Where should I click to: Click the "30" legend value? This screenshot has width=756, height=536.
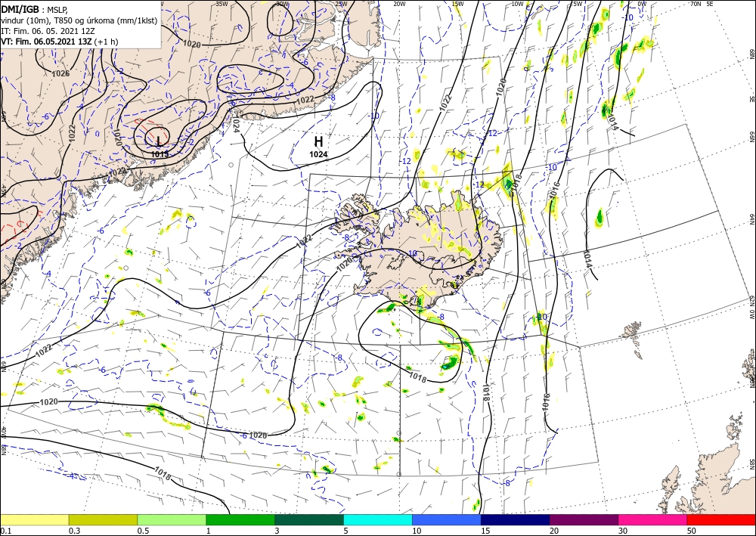pos(622,531)
